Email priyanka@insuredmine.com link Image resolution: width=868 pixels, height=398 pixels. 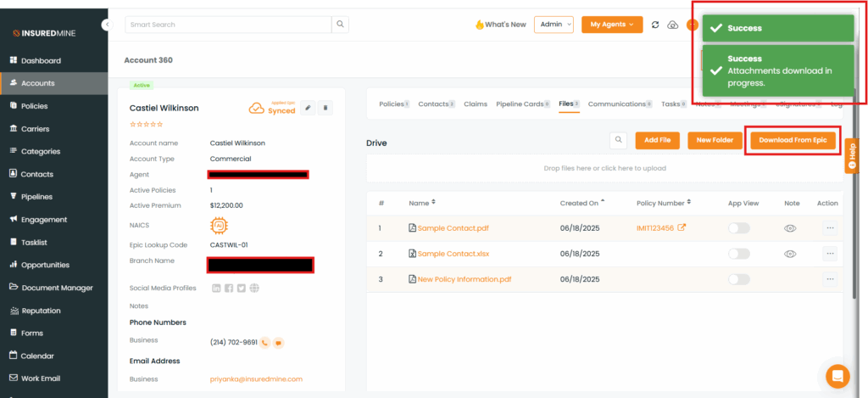(256, 379)
